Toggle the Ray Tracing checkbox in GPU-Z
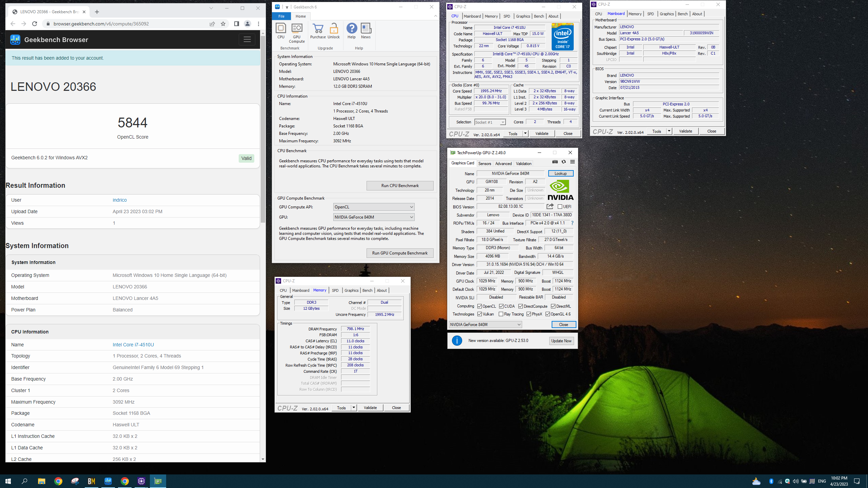868x488 pixels. click(501, 314)
